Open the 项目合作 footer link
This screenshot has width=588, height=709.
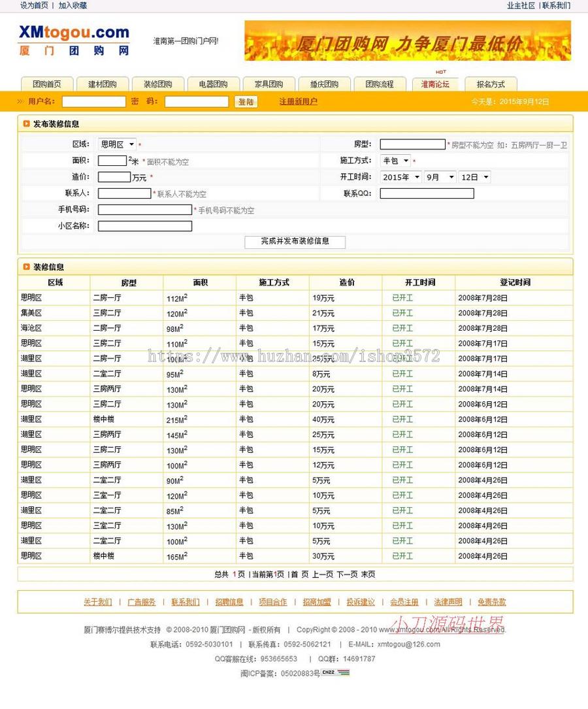[x=273, y=602]
